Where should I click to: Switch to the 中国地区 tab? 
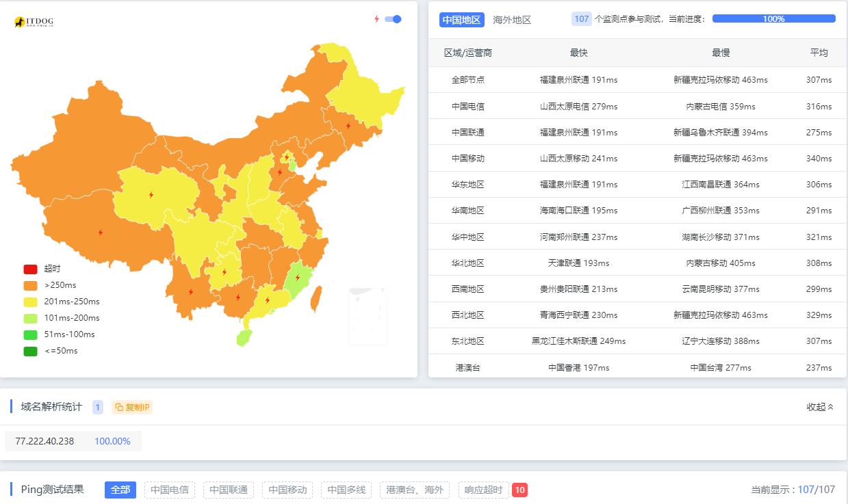point(462,20)
